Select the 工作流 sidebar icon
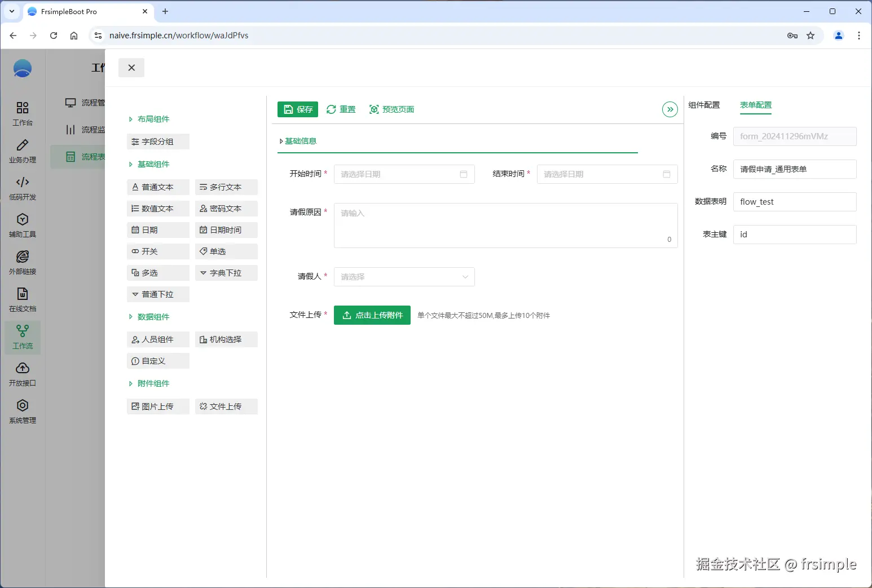872x588 pixels. [x=22, y=337]
